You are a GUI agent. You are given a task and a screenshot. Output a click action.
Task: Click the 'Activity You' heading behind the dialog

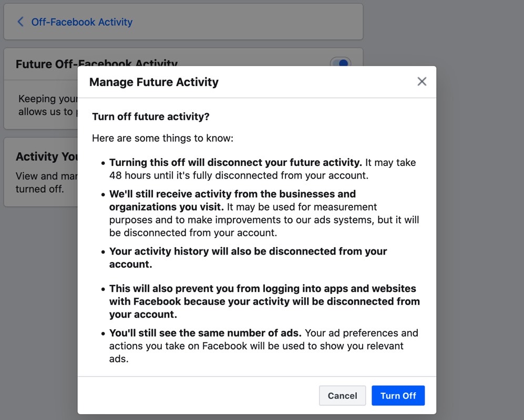pos(47,156)
